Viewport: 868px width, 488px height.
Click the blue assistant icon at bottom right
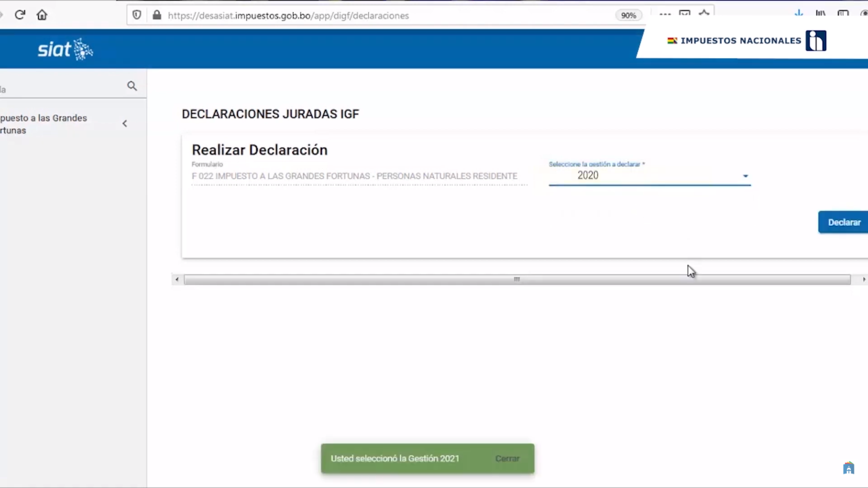[849, 468]
